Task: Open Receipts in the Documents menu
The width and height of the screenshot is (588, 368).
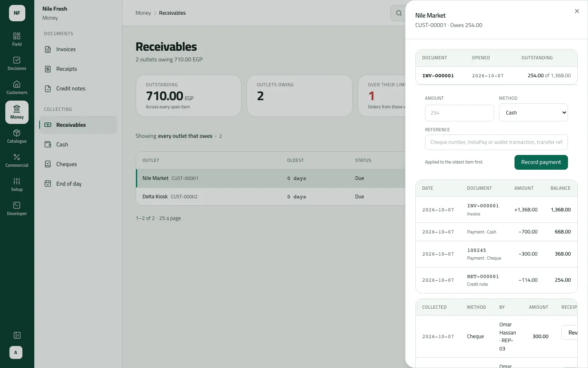Action: click(78, 69)
